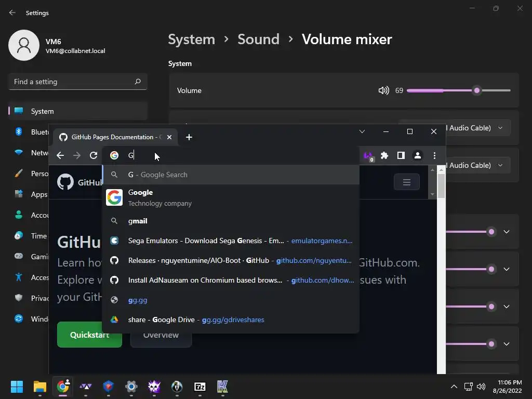Viewport: 532px width, 399px height.
Task: Open the AIO-Boot Releases GitHub suggestion
Action: 231,260
